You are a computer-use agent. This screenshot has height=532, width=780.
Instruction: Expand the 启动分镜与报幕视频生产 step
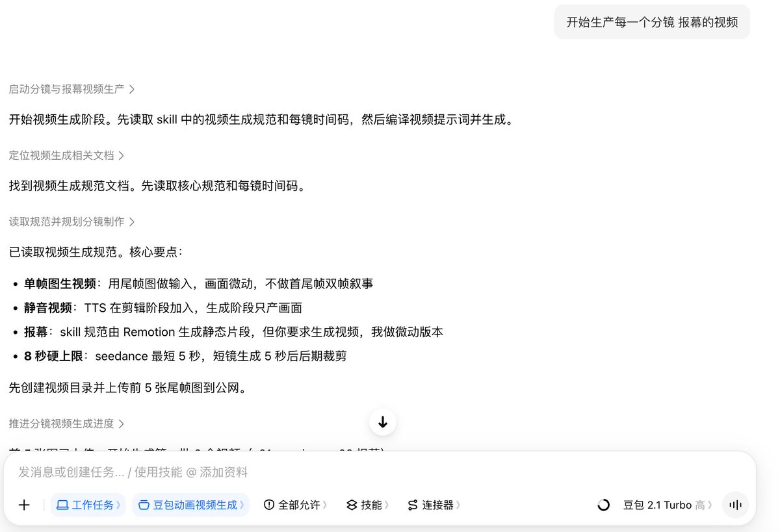[72, 89]
